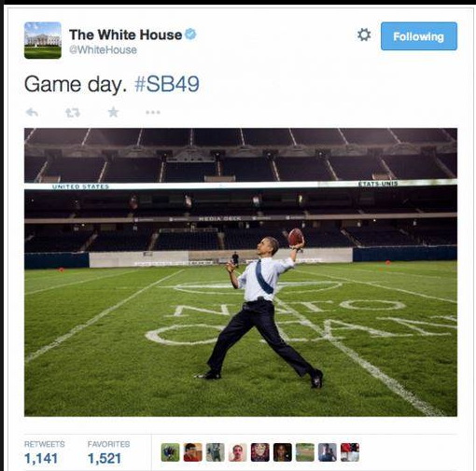Image resolution: width=476 pixels, height=471 pixels.
Task: View the 1,141 retweets list
Action: (45, 452)
